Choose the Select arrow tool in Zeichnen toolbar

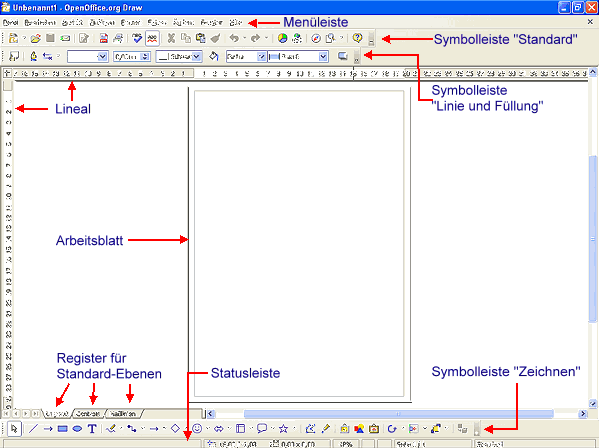(14, 429)
